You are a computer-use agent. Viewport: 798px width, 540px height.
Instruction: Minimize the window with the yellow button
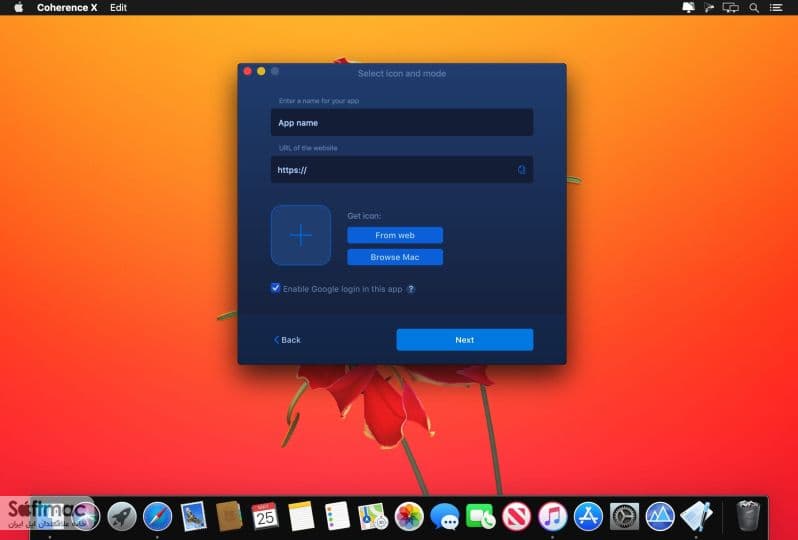[261, 71]
